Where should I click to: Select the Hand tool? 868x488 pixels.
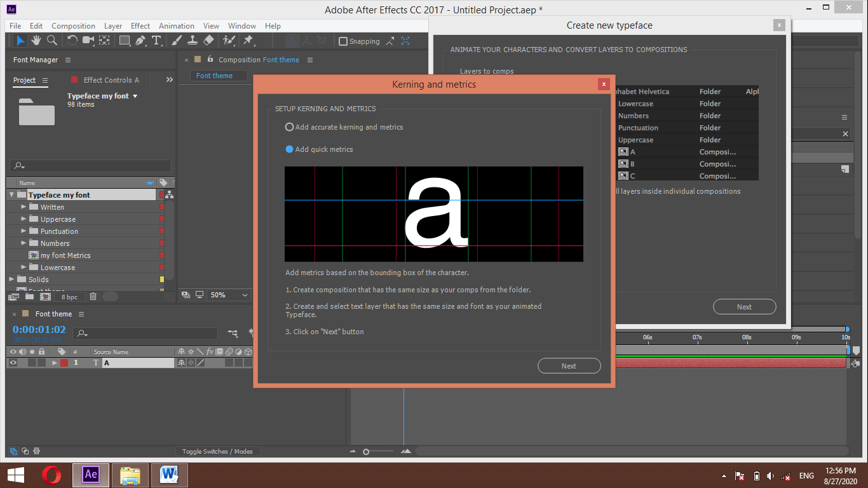click(x=36, y=41)
